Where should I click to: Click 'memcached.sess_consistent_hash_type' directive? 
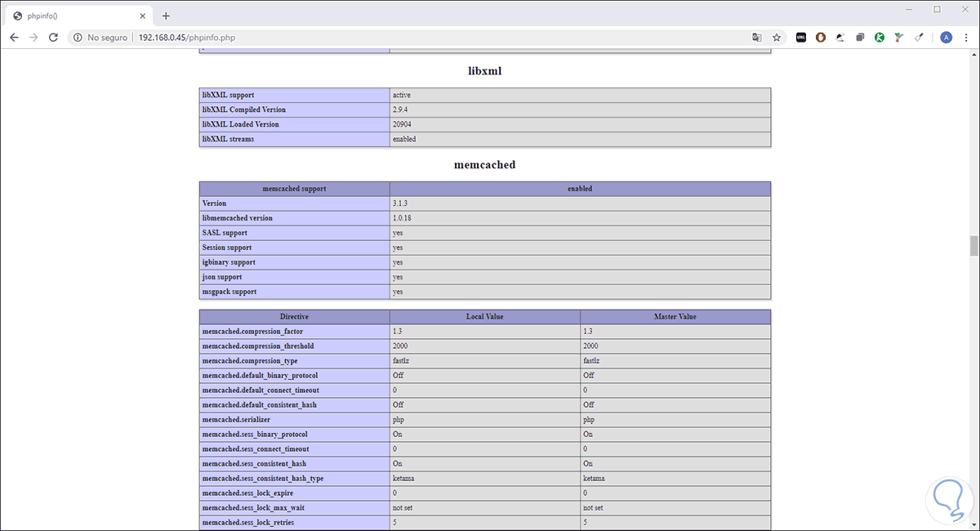264,479
